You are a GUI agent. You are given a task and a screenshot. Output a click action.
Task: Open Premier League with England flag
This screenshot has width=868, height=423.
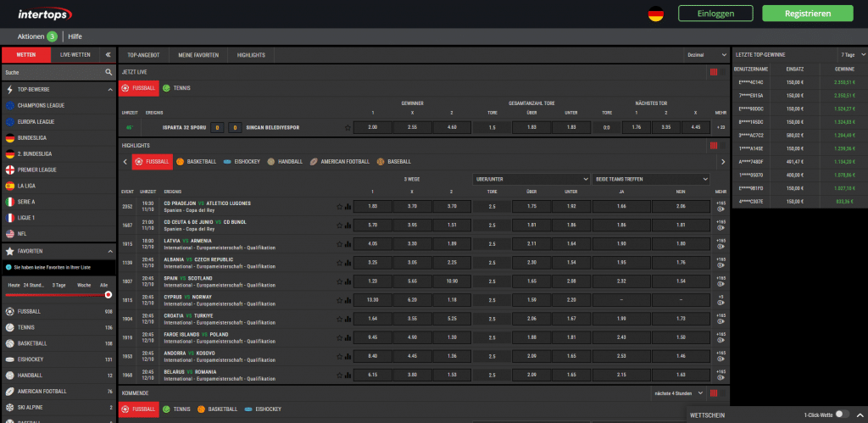pos(58,170)
